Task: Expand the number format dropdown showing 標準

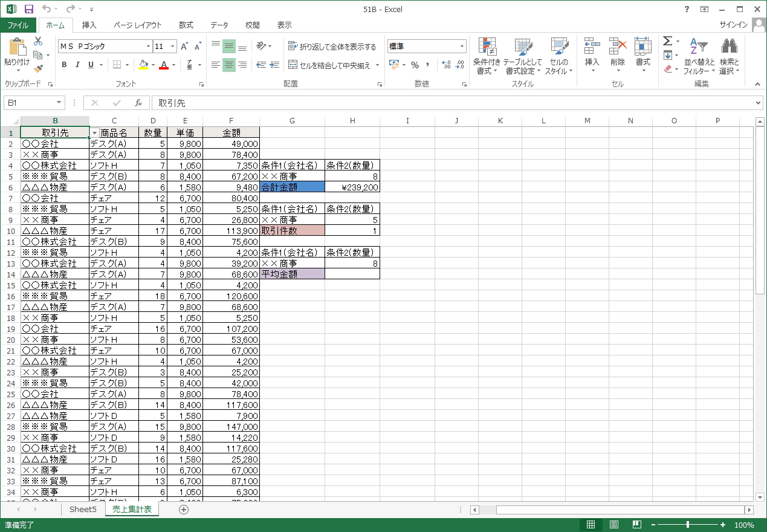Action: click(462, 47)
